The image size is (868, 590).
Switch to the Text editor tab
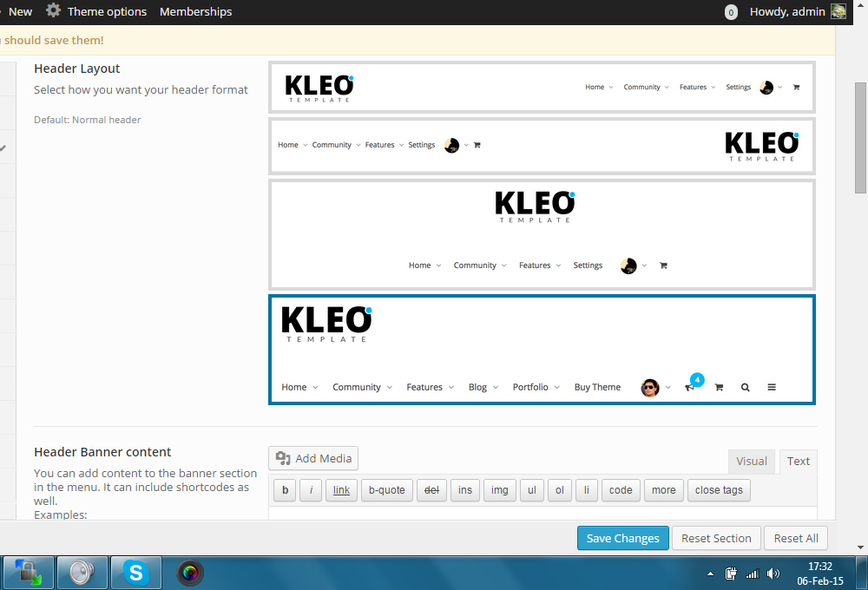tap(799, 461)
